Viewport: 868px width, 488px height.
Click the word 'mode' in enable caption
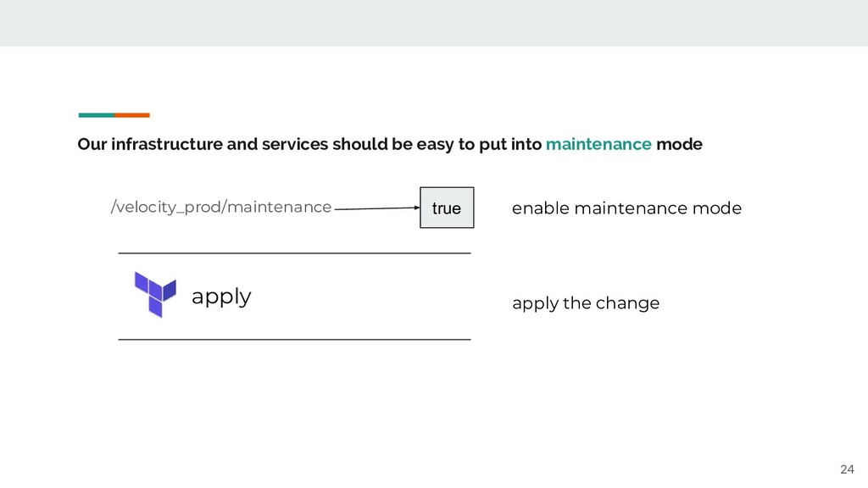[717, 208]
